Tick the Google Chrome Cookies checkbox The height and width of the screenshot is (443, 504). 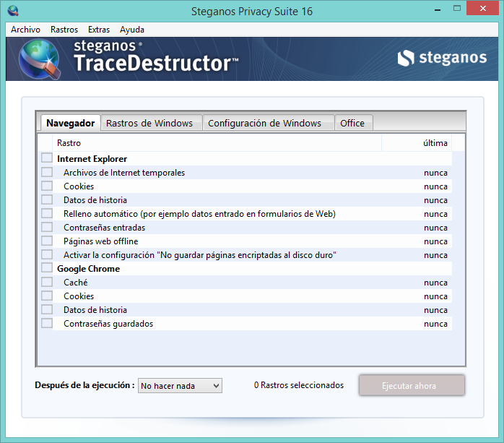coord(47,296)
